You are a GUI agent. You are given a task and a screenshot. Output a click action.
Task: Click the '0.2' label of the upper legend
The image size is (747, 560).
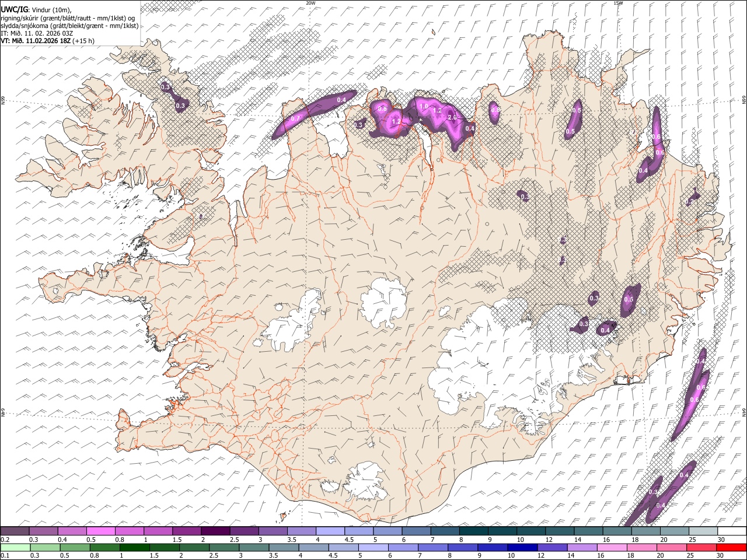(5, 540)
